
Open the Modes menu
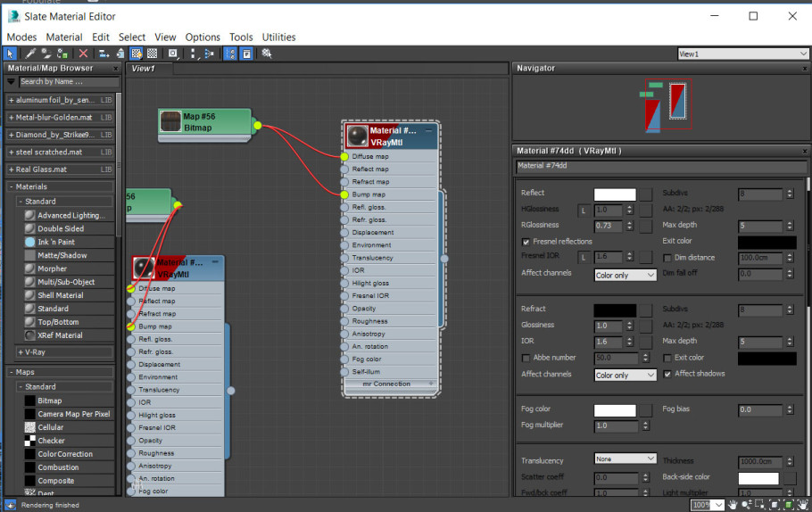21,37
